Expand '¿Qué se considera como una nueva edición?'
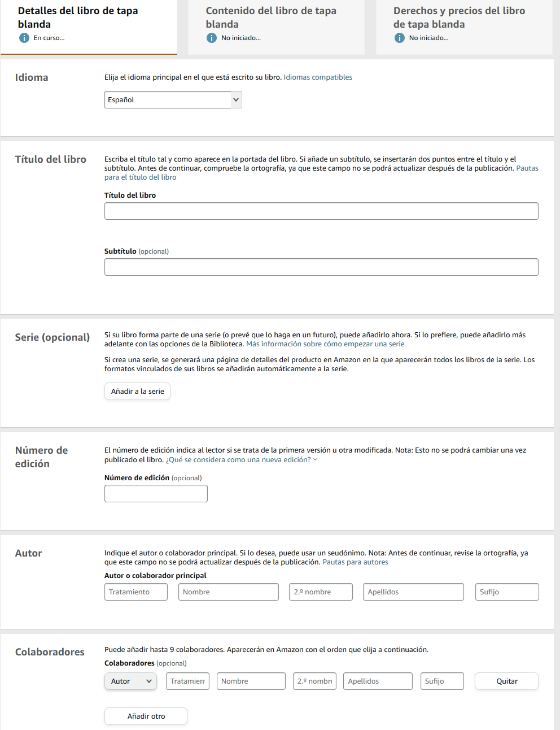The width and height of the screenshot is (560, 730). pos(242,460)
